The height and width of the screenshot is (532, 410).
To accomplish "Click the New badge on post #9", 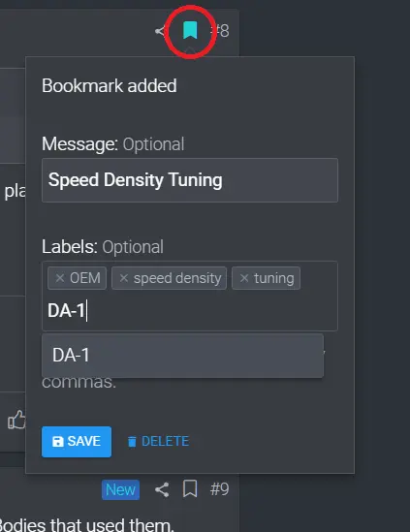I will (120, 489).
